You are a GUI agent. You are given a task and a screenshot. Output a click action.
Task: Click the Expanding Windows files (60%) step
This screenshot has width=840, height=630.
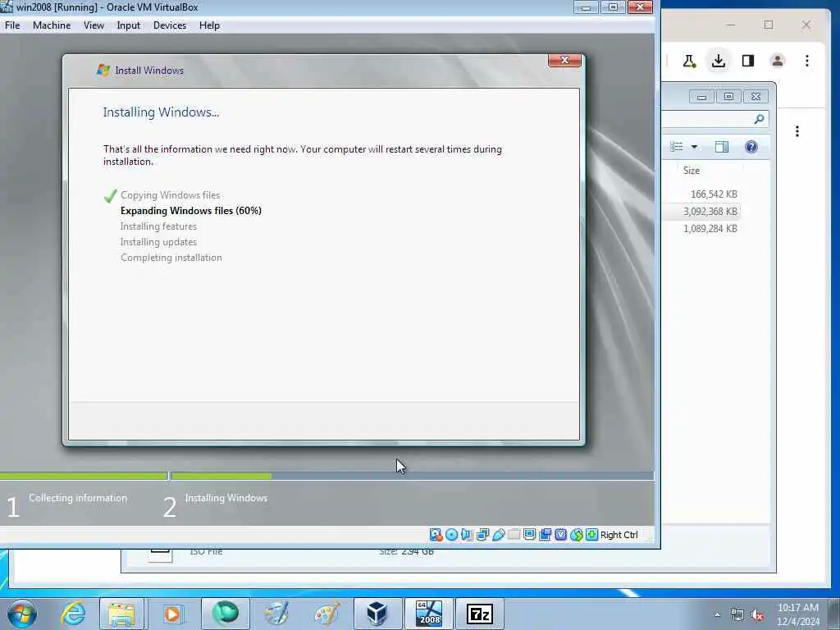pyautogui.click(x=190, y=211)
